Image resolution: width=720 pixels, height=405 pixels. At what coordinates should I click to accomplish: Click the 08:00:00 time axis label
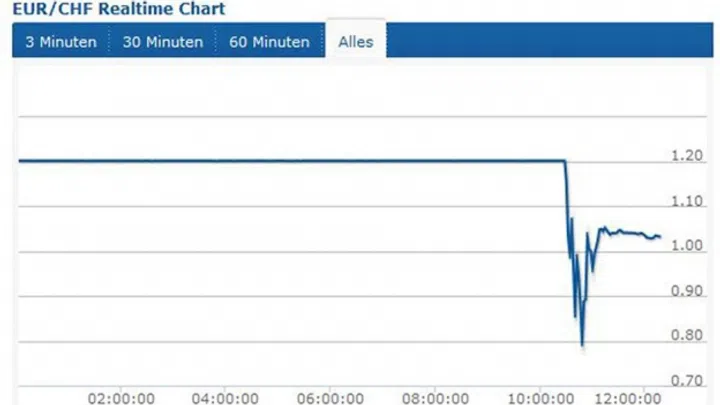435,398
